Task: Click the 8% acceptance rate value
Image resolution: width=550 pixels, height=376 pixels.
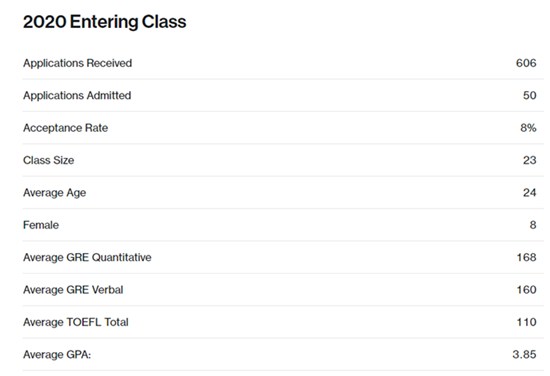Action: (x=528, y=128)
